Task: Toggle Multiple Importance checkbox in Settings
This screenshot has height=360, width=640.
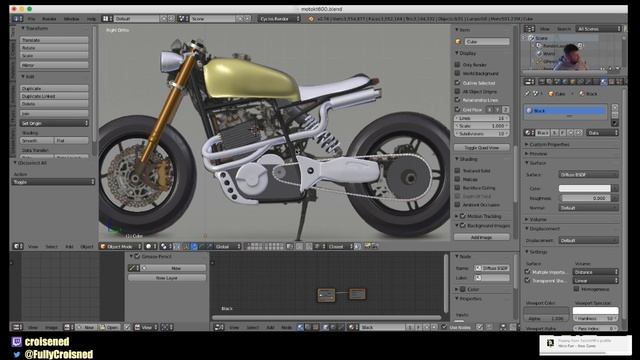Action: (527, 271)
